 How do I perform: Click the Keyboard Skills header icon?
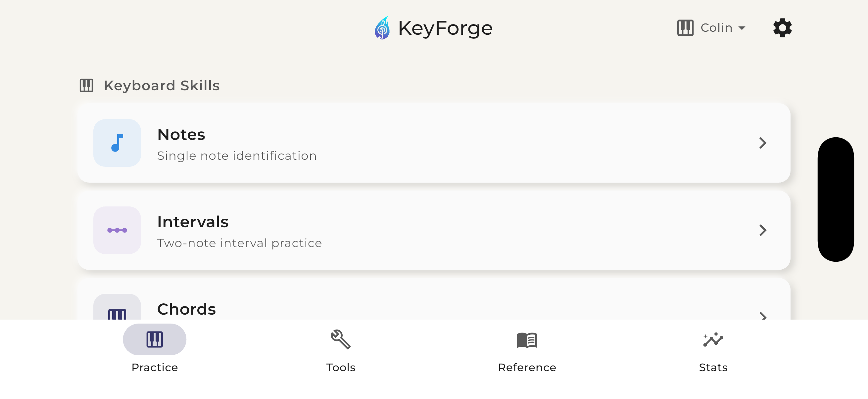(x=86, y=85)
